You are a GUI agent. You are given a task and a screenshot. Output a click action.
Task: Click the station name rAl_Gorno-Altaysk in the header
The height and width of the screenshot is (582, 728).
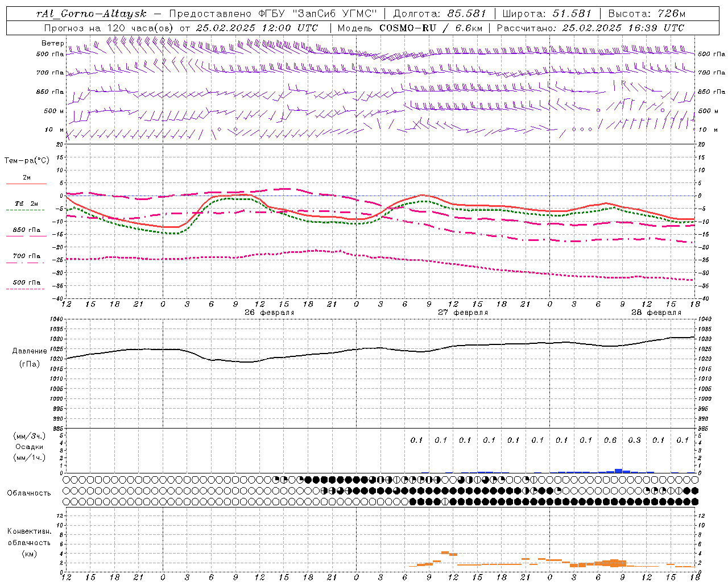[91, 14]
